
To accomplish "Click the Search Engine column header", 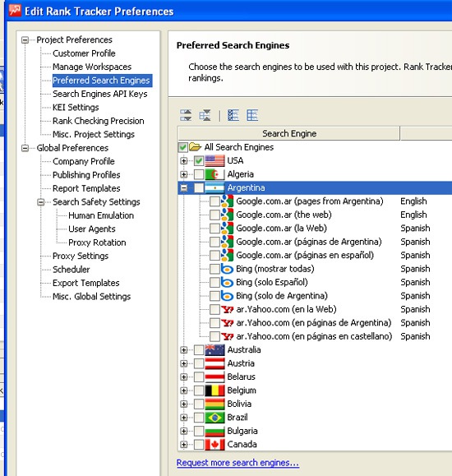I will 289,133.
